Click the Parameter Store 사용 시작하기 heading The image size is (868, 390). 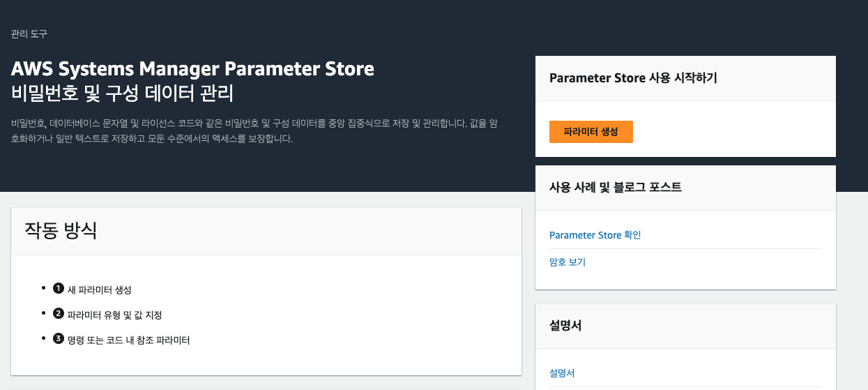(x=633, y=78)
